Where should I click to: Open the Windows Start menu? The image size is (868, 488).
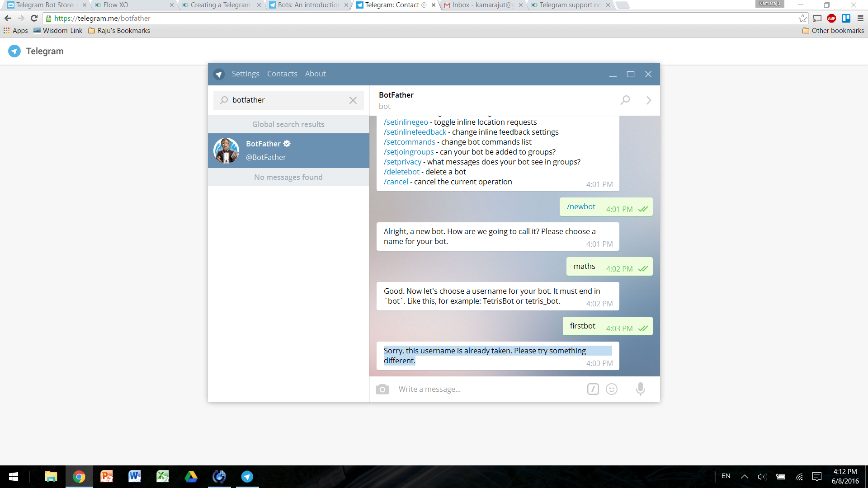pyautogui.click(x=14, y=477)
